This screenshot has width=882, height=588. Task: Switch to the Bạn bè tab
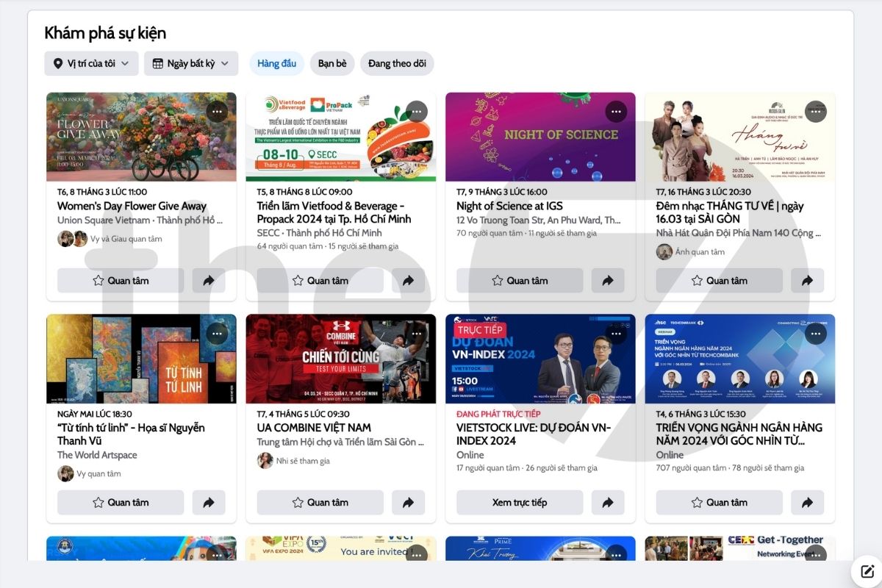332,63
